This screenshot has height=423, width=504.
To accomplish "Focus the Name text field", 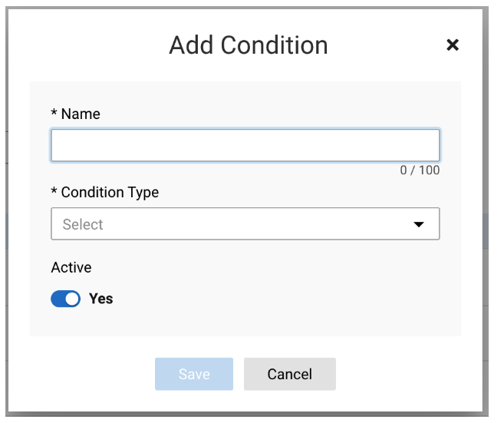I will click(245, 145).
